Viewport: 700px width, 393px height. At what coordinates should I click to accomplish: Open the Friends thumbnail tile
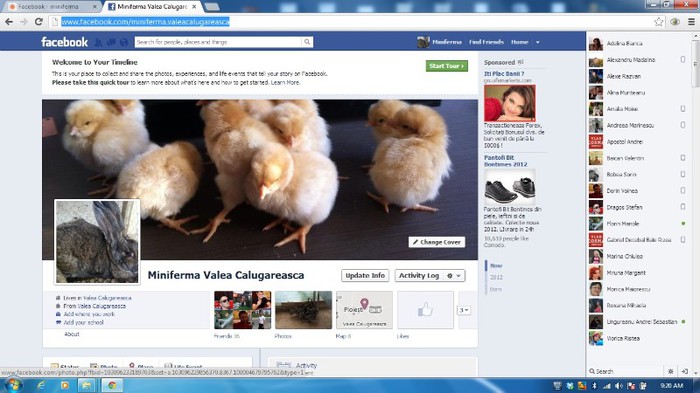pos(242,310)
